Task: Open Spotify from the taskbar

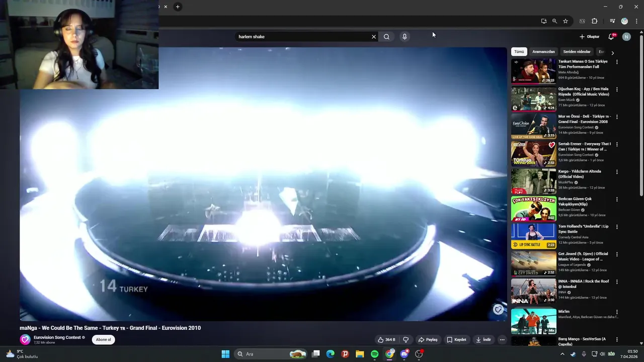Action: (375, 354)
